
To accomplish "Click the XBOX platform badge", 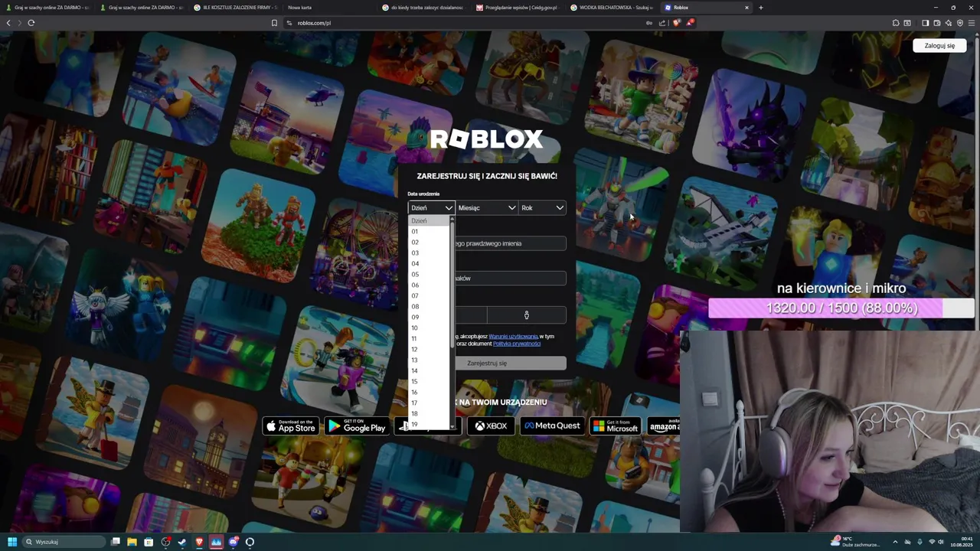I will pos(491,426).
